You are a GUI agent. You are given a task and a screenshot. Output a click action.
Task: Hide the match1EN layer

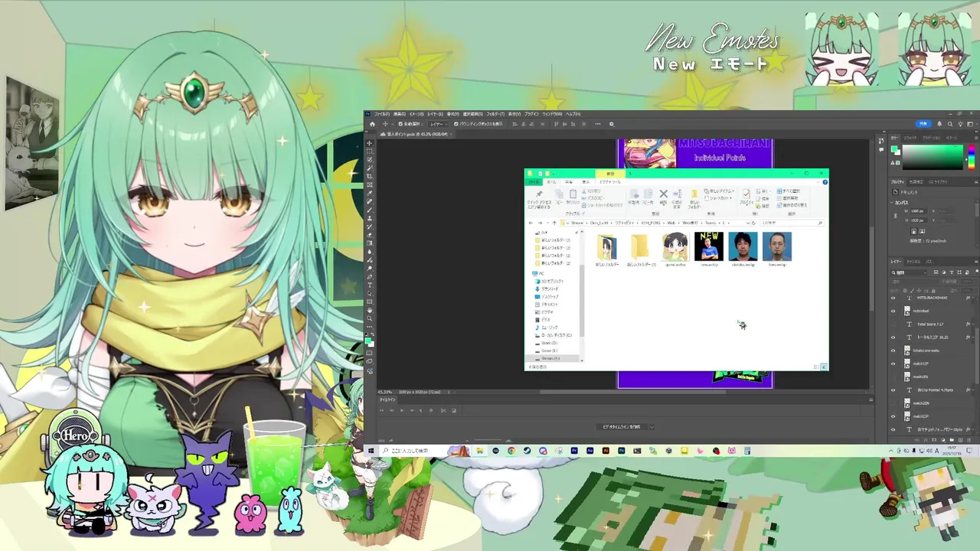pos(893,377)
